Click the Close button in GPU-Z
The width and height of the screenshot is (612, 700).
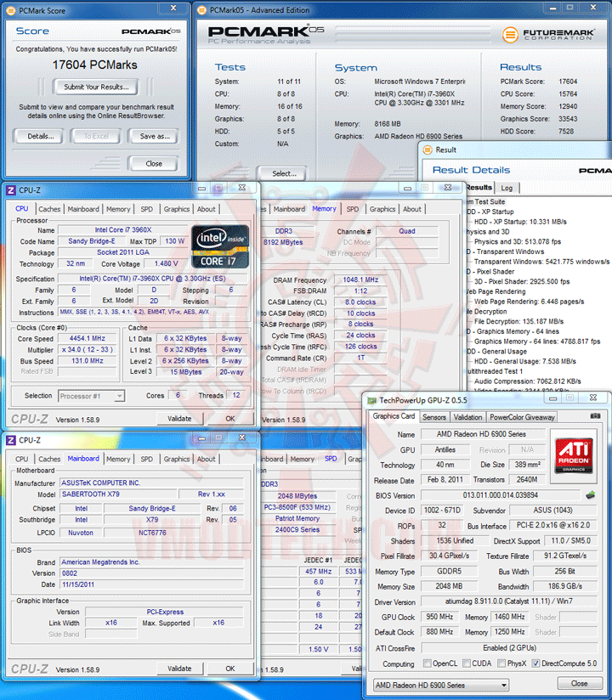(x=579, y=684)
